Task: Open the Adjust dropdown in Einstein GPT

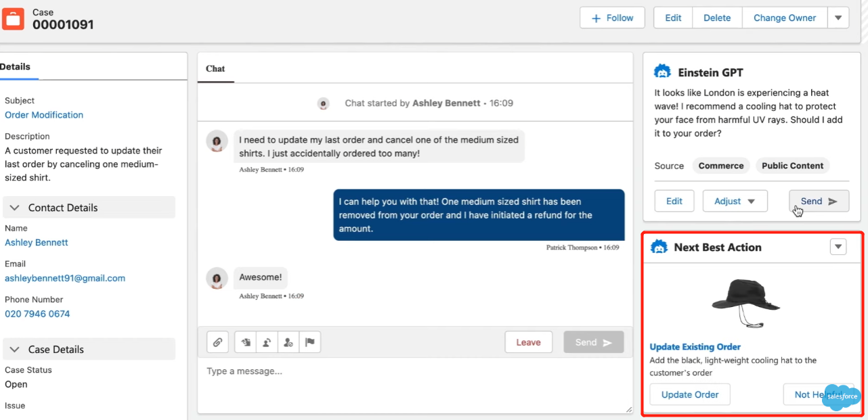Action: click(735, 201)
